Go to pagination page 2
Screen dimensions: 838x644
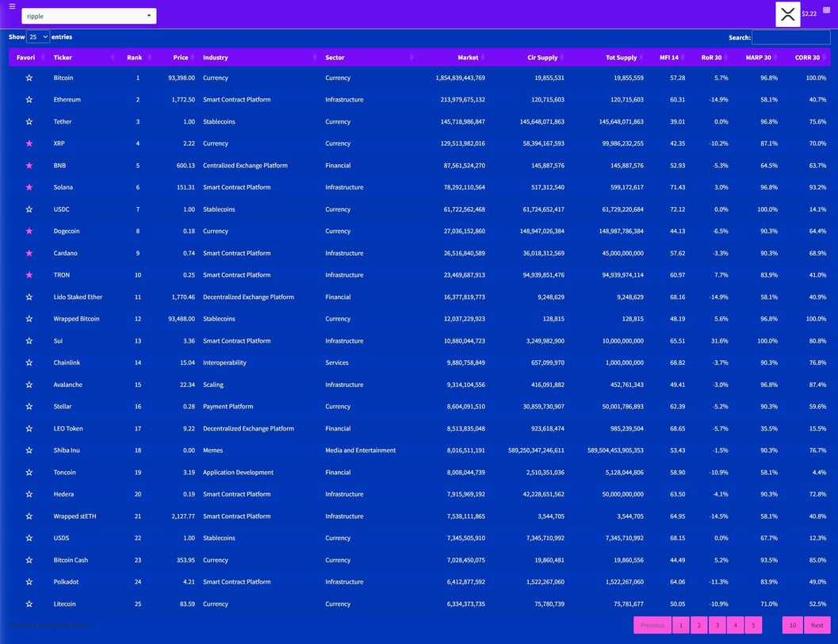pyautogui.click(x=699, y=625)
